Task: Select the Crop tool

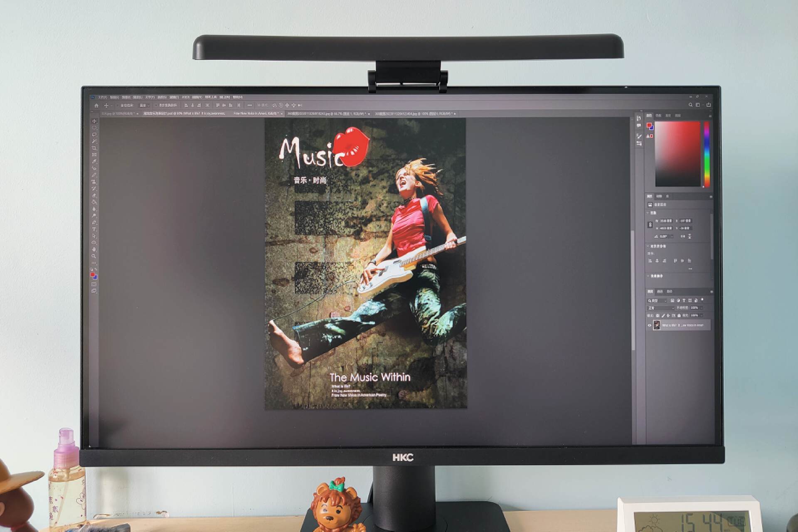Action: tap(94, 148)
